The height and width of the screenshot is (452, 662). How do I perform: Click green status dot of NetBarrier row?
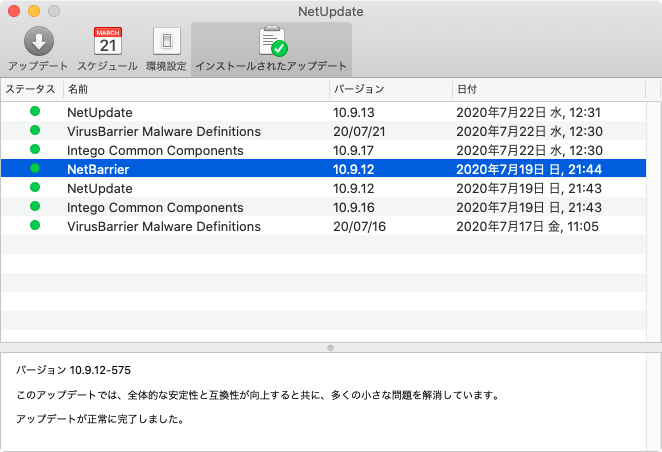coord(35,168)
